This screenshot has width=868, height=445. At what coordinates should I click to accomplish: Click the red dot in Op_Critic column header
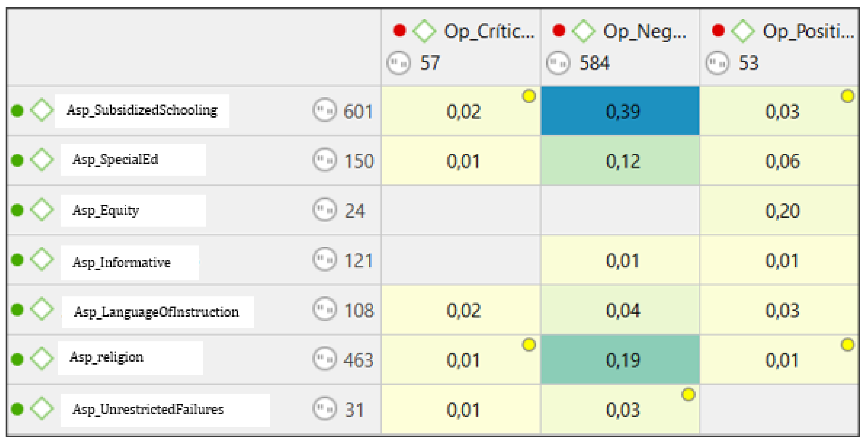point(400,30)
